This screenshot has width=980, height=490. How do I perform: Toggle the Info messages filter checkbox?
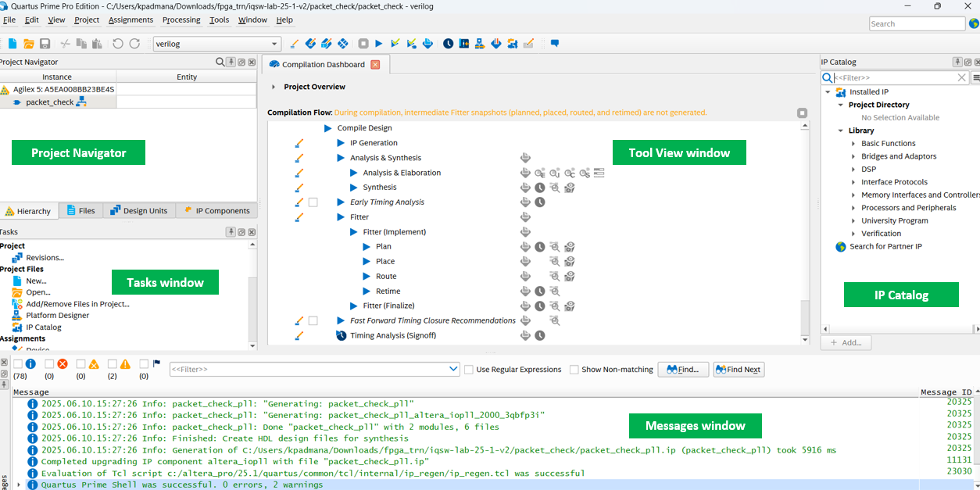click(x=18, y=364)
